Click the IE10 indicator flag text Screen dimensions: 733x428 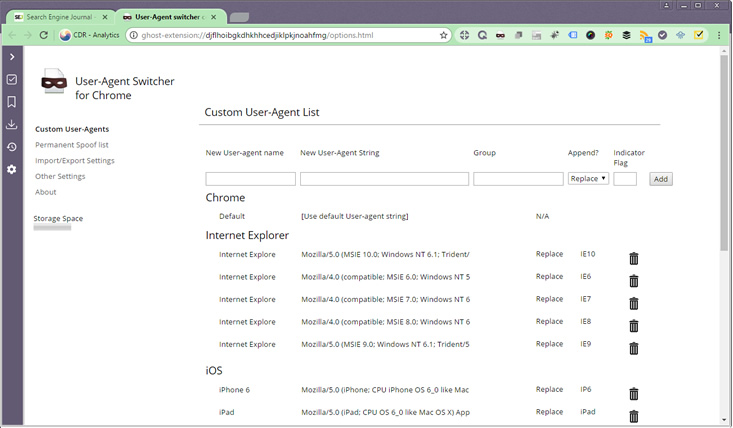point(588,254)
